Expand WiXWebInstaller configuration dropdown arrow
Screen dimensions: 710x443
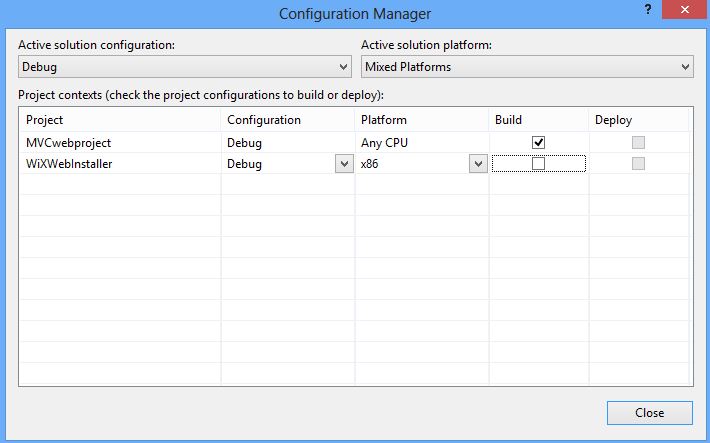(344, 164)
